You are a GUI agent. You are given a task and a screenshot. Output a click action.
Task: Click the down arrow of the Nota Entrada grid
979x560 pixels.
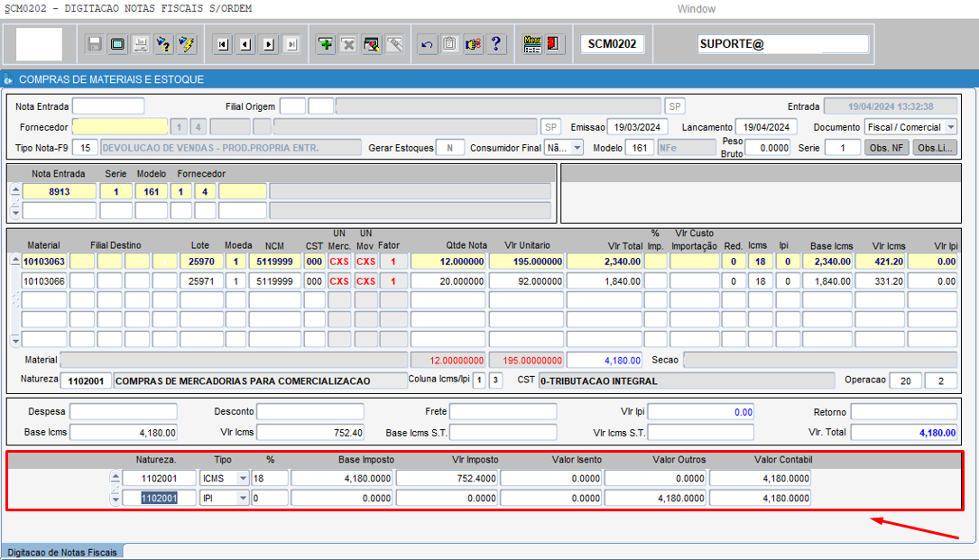pyautogui.click(x=15, y=213)
